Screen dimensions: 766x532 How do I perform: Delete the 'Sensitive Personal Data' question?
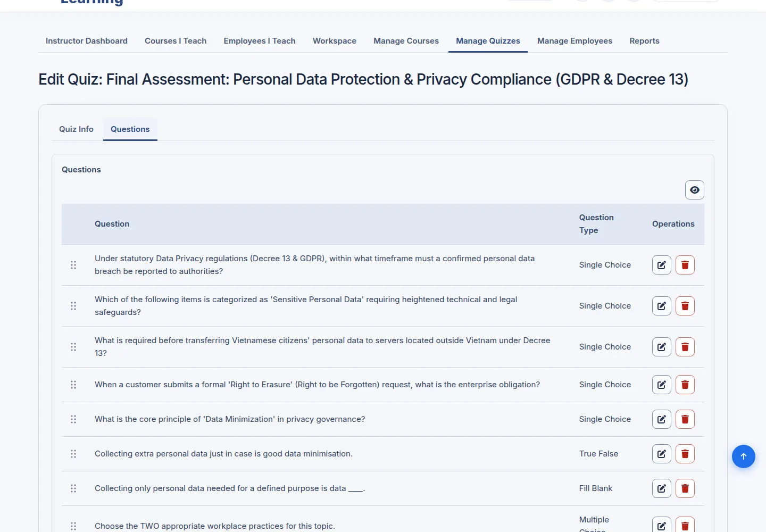[x=685, y=306]
